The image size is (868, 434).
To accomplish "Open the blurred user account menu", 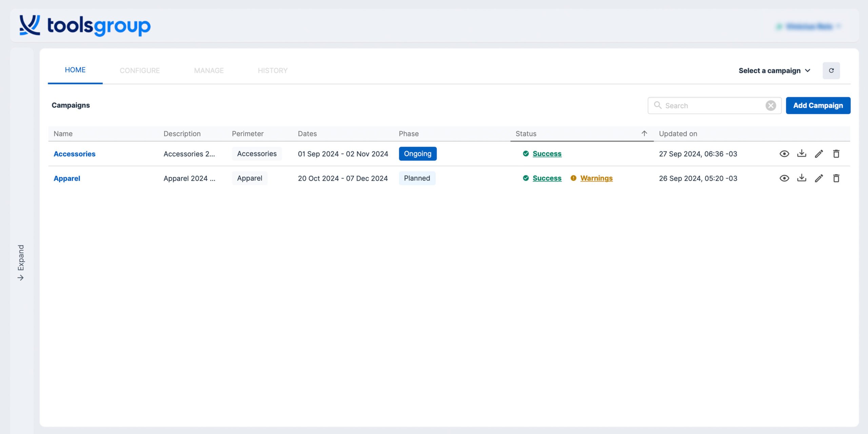I will [x=809, y=26].
